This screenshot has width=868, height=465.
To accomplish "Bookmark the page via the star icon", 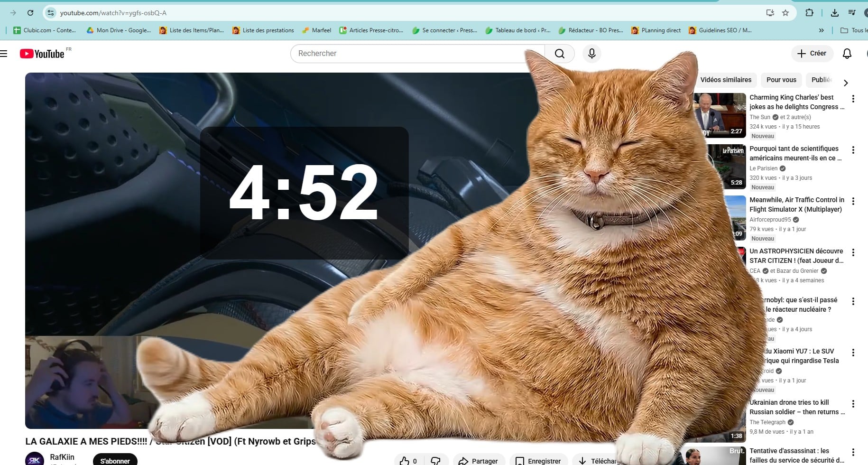I will 786,12.
